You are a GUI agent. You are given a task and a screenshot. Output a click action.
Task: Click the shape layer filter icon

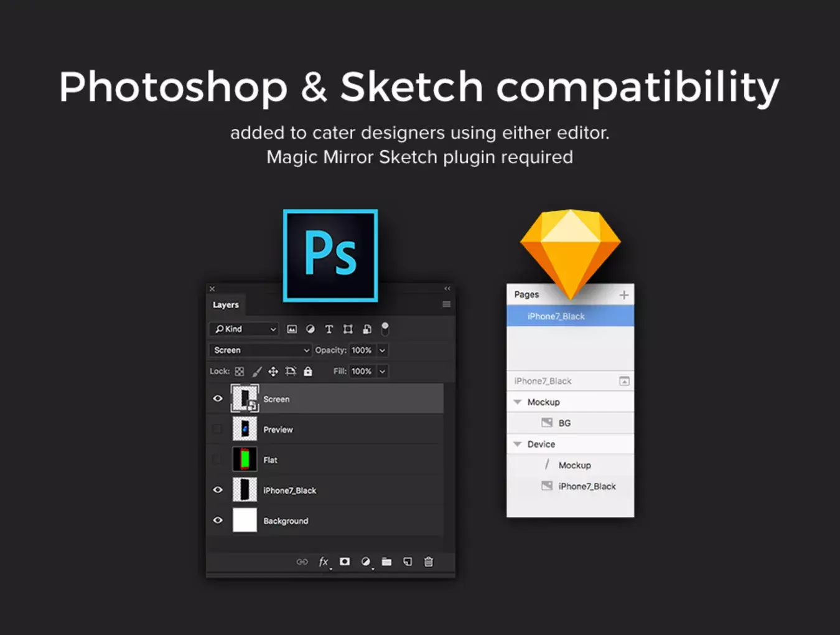pyautogui.click(x=348, y=329)
